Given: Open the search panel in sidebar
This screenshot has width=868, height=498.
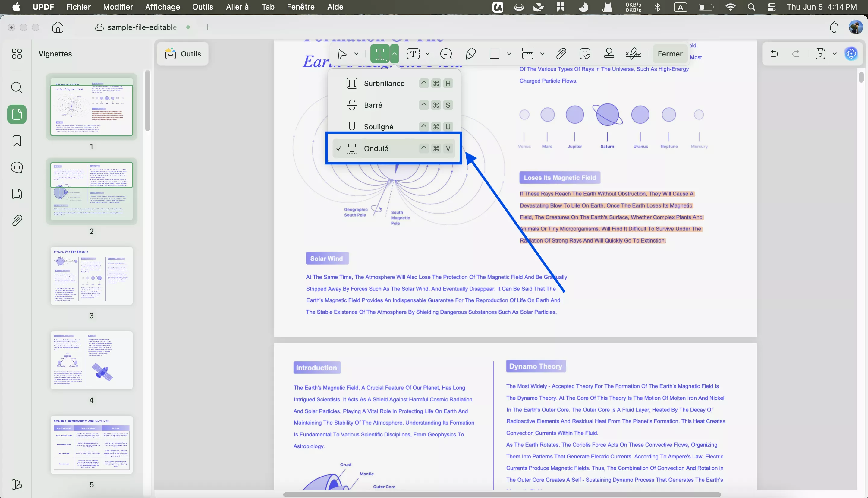Looking at the screenshot, I should [x=17, y=87].
